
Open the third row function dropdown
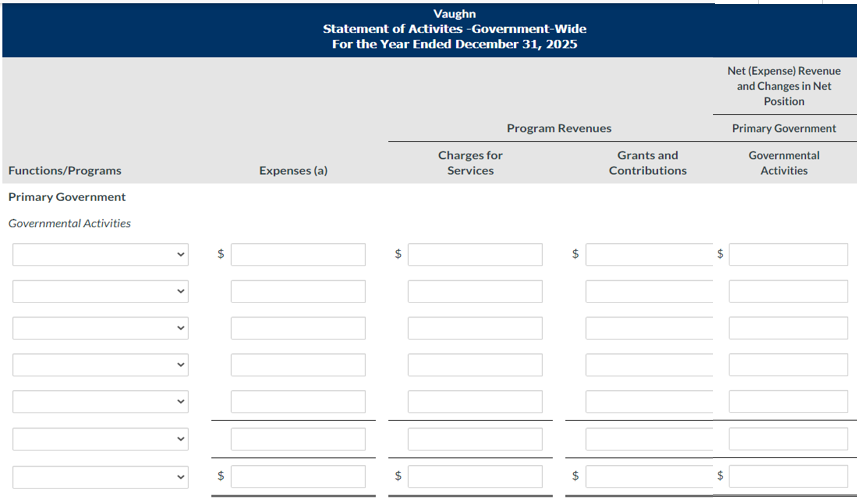pyautogui.click(x=101, y=328)
